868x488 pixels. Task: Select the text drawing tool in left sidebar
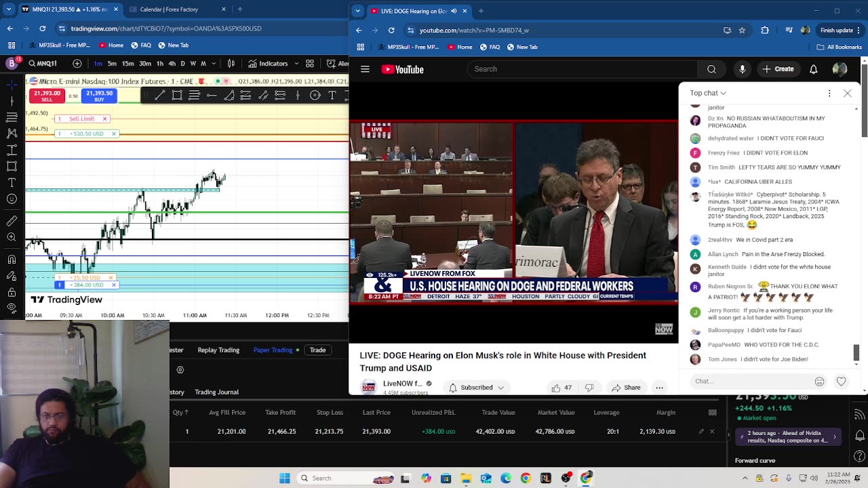[12, 182]
